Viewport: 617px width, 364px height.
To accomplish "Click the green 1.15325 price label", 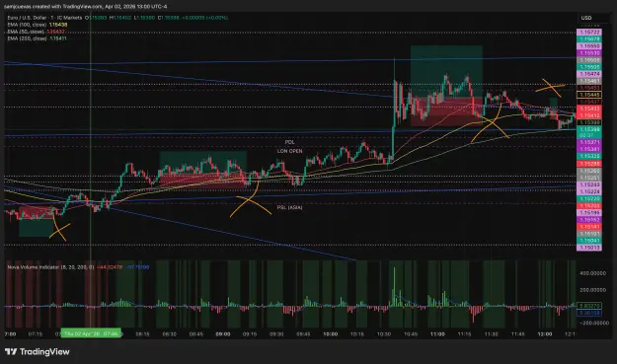I will tap(589, 156).
